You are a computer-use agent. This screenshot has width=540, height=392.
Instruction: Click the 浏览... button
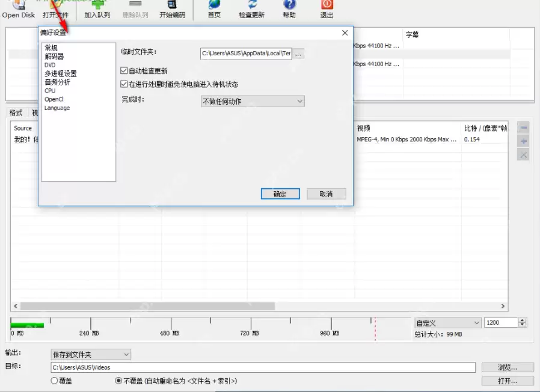(508, 367)
